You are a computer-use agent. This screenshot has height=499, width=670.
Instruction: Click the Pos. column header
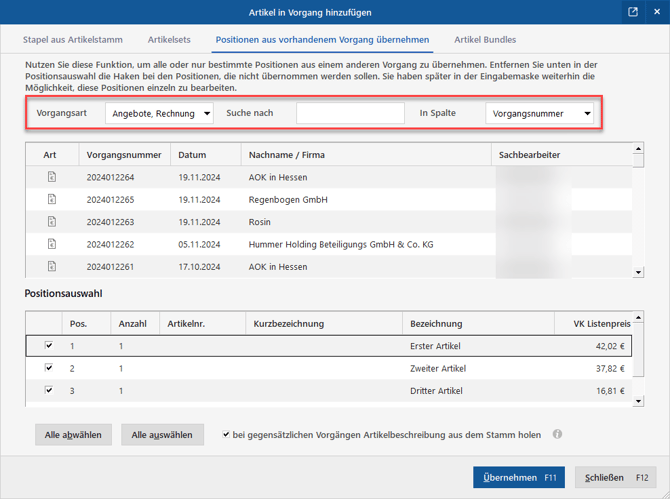[x=87, y=323]
